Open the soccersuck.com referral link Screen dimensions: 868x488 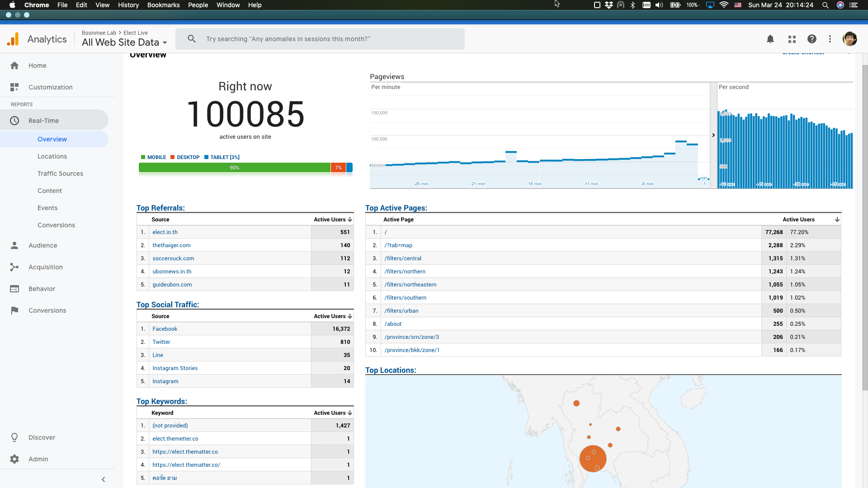pyautogui.click(x=173, y=258)
